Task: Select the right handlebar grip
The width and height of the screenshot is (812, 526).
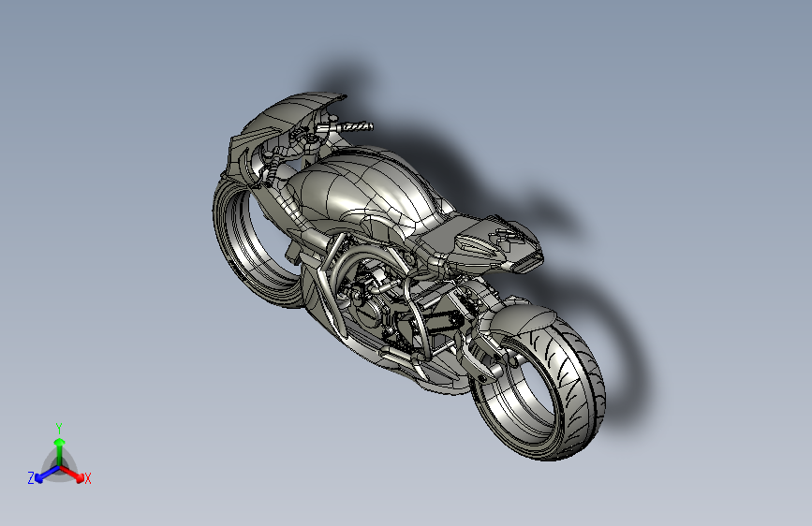Action: (358, 126)
